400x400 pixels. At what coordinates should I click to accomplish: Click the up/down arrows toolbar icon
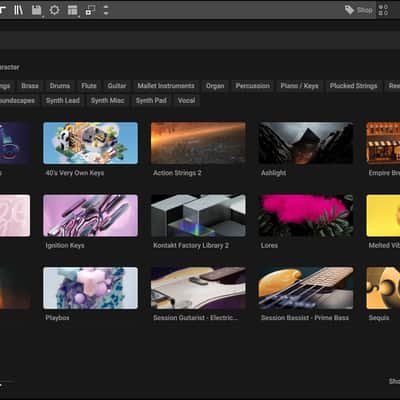[106, 10]
